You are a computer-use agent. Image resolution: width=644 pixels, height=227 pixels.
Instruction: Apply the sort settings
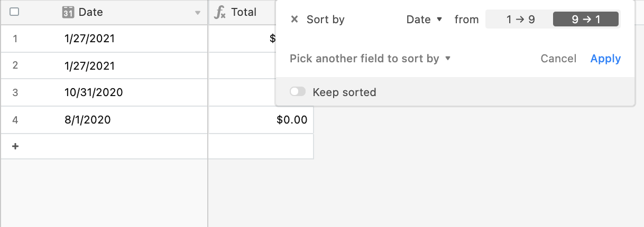[x=605, y=59]
